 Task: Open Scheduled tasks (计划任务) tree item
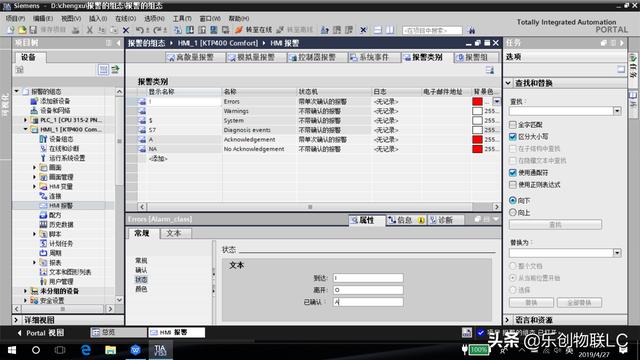(61, 244)
